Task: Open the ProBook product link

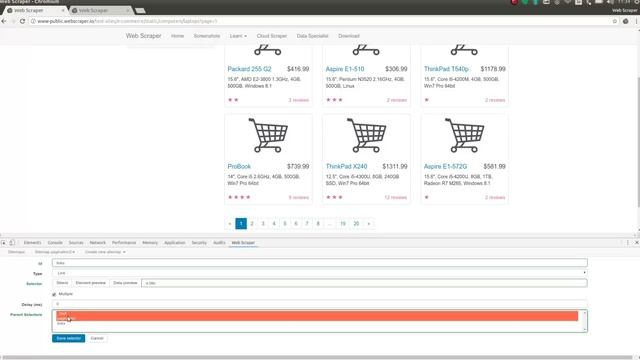Action: (x=239, y=167)
